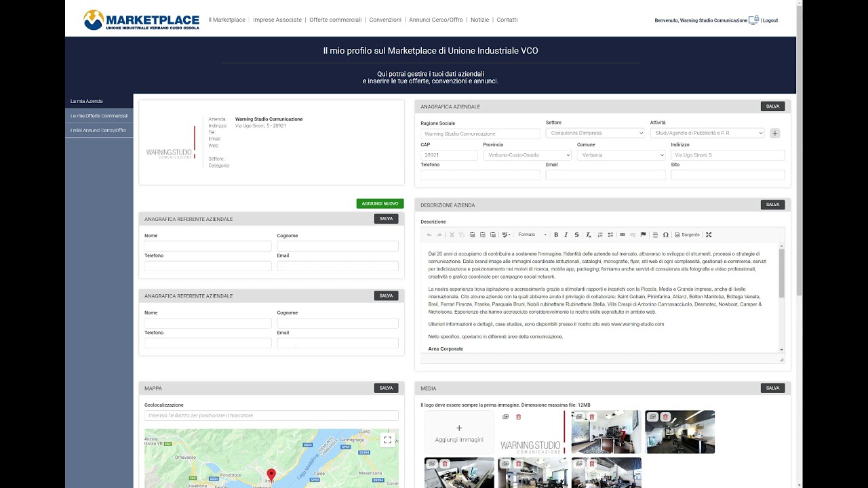Toggle Bold formatting in the editor
Screen dimensions: 868x488
(x=556, y=235)
